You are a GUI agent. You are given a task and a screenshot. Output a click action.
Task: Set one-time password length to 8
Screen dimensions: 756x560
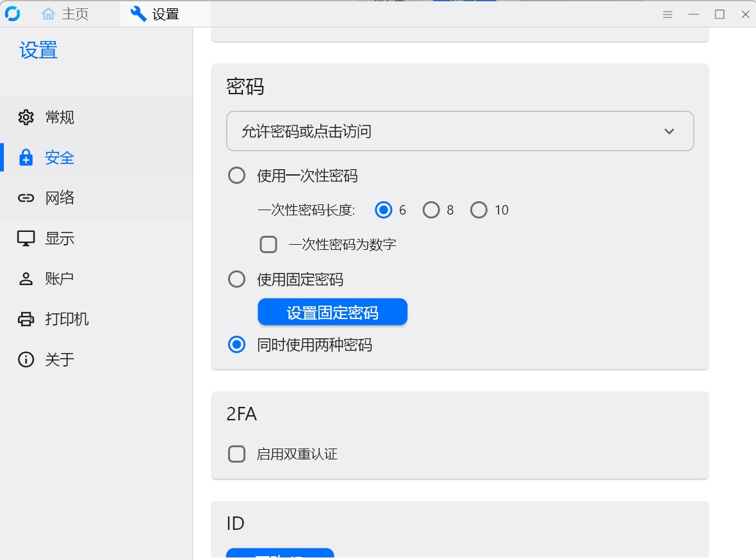pos(431,210)
